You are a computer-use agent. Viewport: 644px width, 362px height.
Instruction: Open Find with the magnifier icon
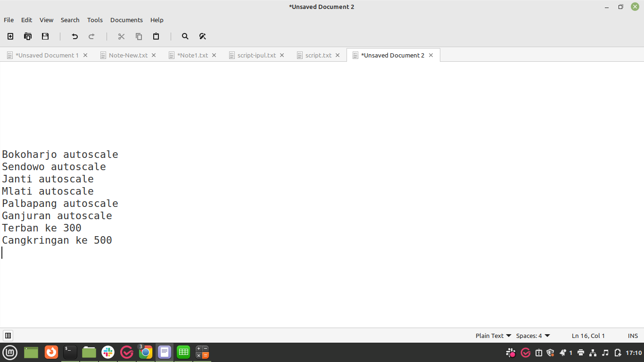[185, 36]
